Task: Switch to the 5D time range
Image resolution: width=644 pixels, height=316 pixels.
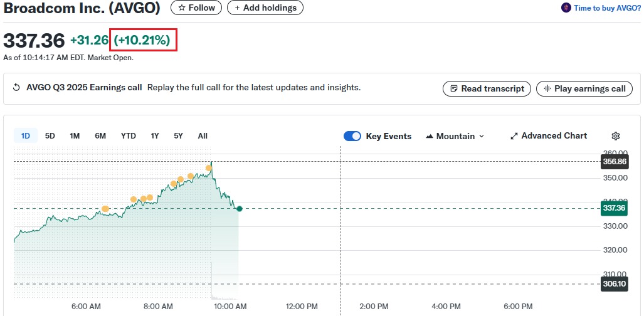Action: tap(50, 135)
